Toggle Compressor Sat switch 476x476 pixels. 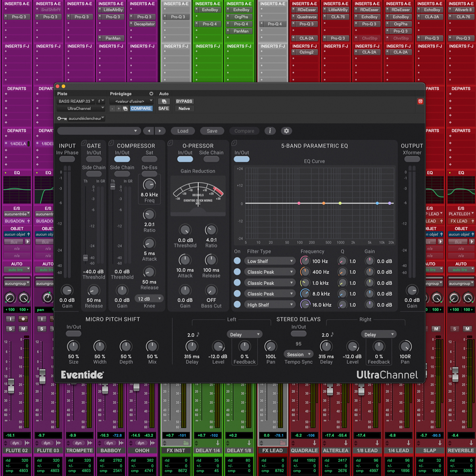149,159
